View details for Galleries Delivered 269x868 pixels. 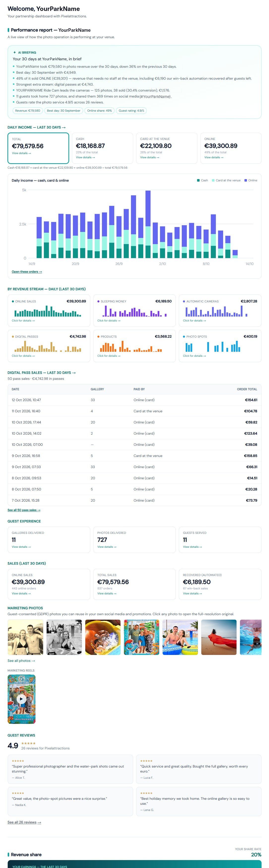(21, 547)
